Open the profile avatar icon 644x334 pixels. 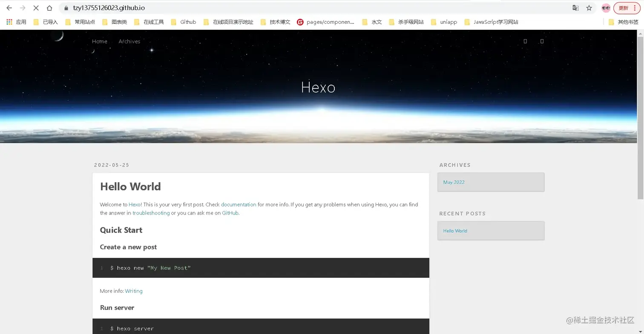point(606,8)
